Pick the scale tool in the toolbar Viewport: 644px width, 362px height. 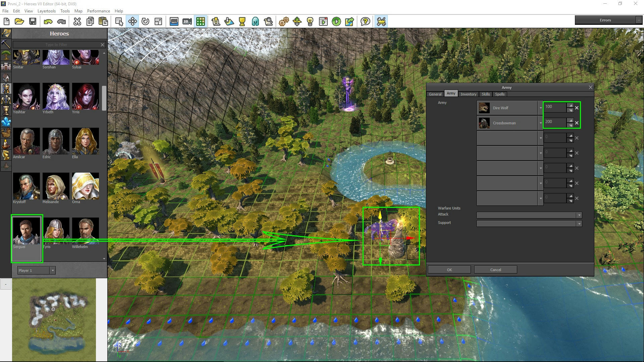[158, 21]
